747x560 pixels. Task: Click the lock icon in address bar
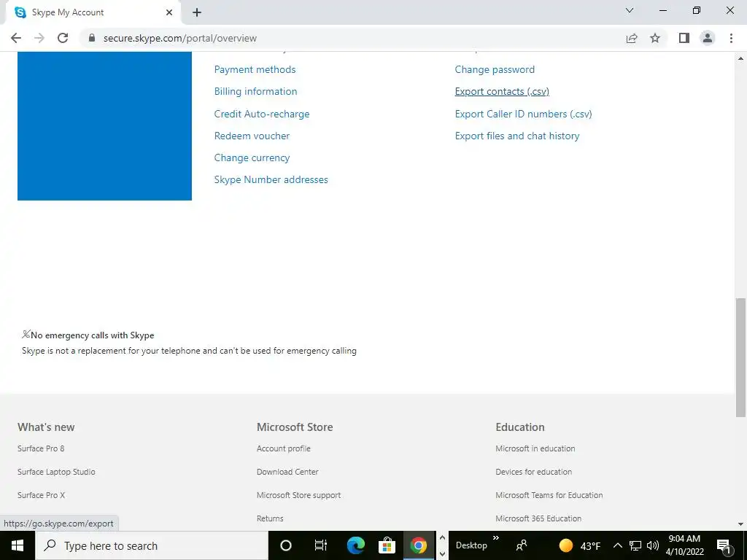pos(92,38)
